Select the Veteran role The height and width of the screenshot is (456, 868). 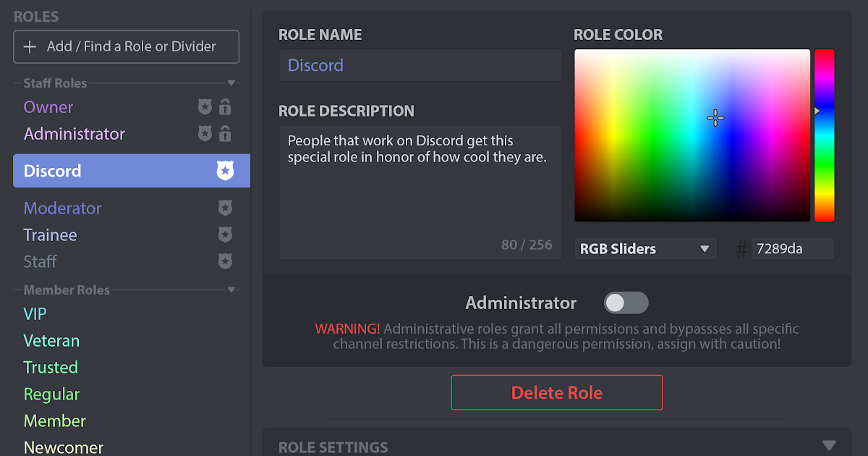tap(51, 341)
